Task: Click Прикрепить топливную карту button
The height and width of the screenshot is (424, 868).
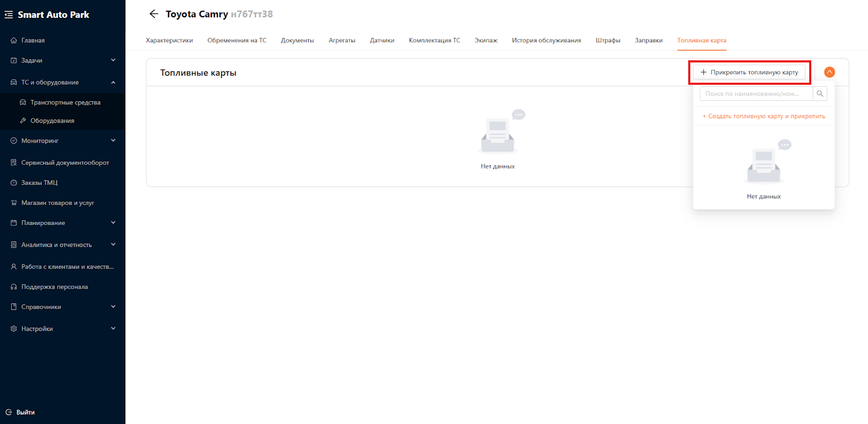Action: click(x=749, y=72)
